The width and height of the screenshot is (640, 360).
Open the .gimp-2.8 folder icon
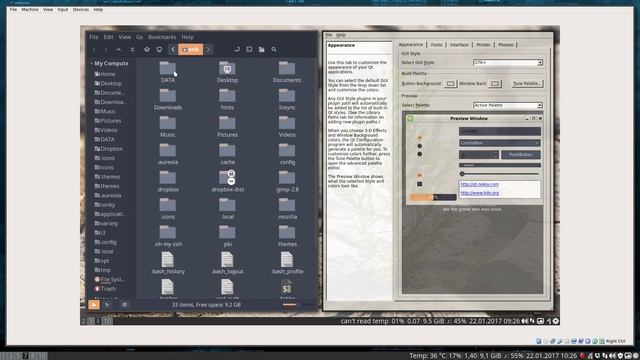287,178
